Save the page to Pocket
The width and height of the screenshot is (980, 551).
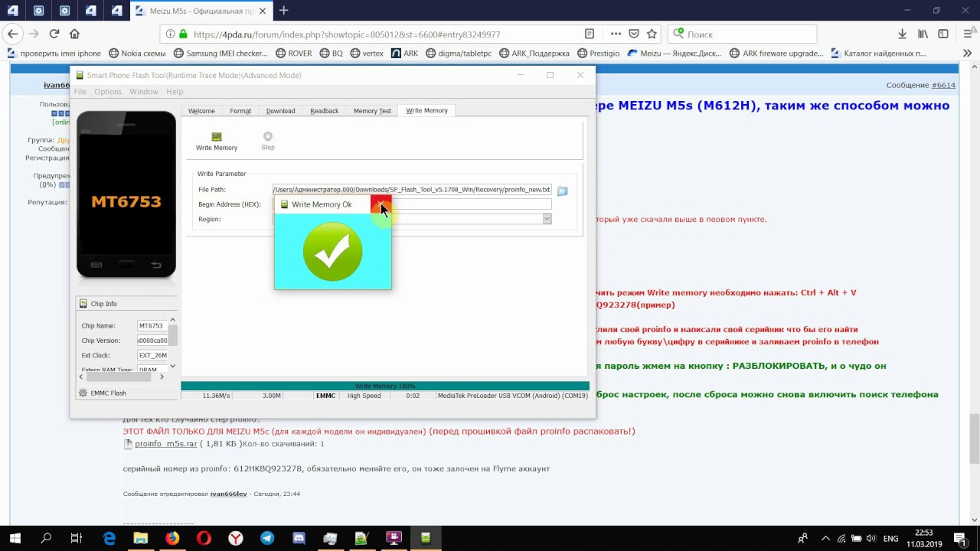[634, 34]
